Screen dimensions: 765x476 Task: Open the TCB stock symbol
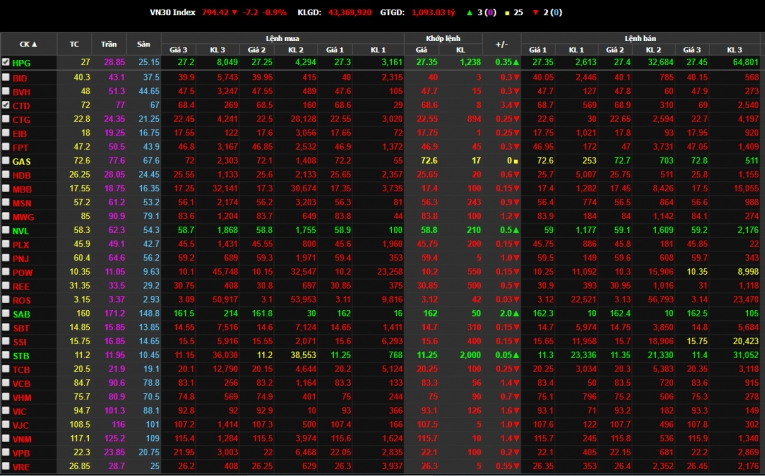pos(21,370)
